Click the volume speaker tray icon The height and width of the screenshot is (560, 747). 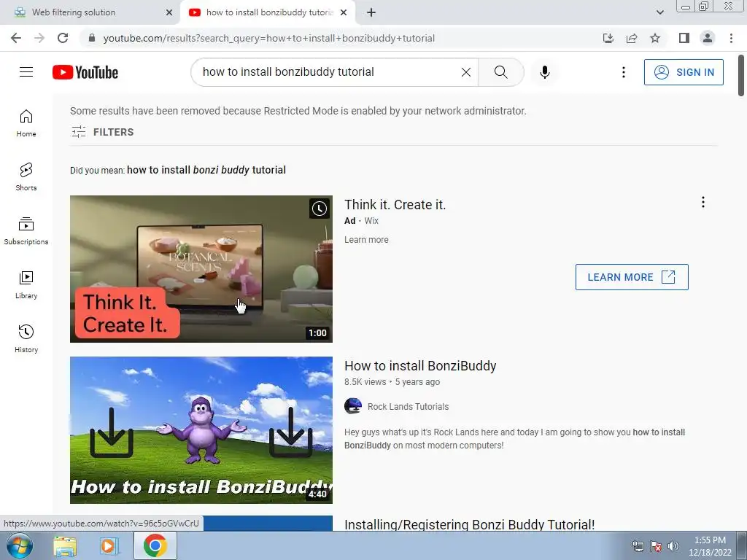(x=673, y=546)
